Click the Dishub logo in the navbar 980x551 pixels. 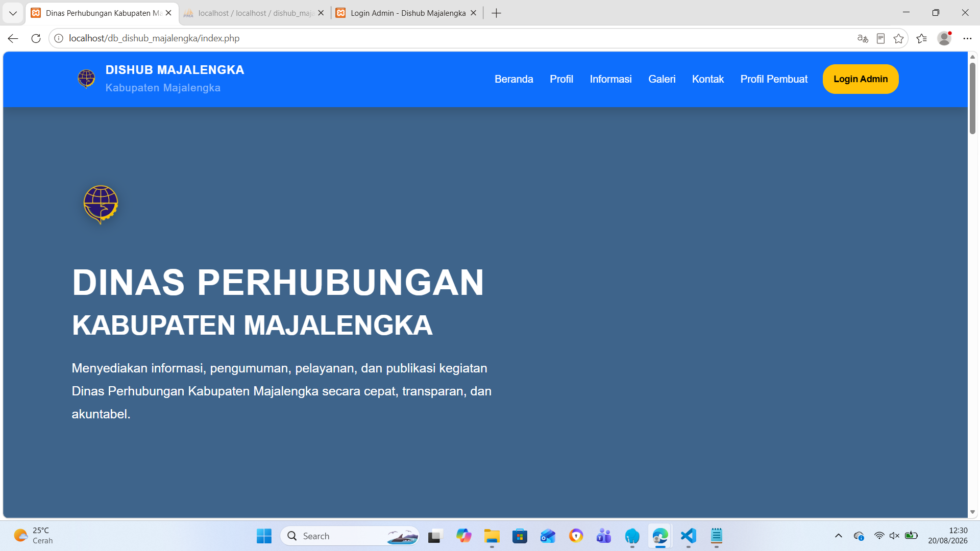click(86, 79)
